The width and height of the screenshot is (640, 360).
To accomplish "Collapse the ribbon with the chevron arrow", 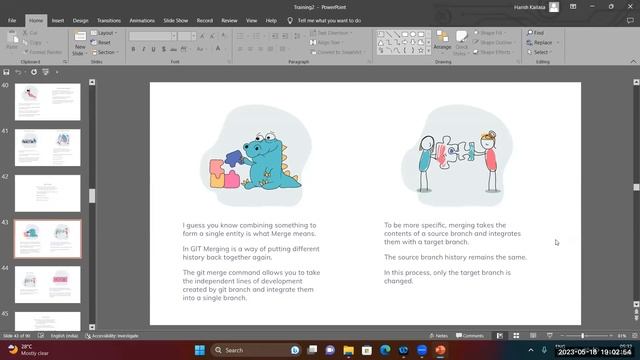I will (x=633, y=62).
